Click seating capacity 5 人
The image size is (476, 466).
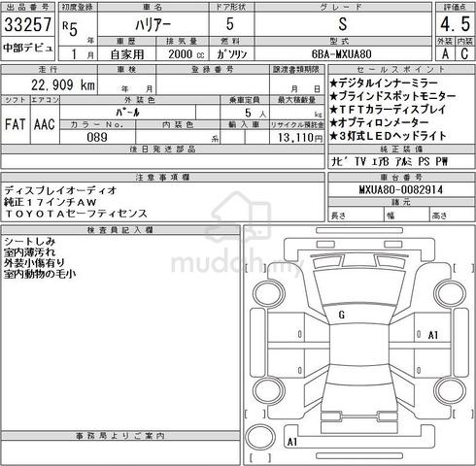coord(255,113)
